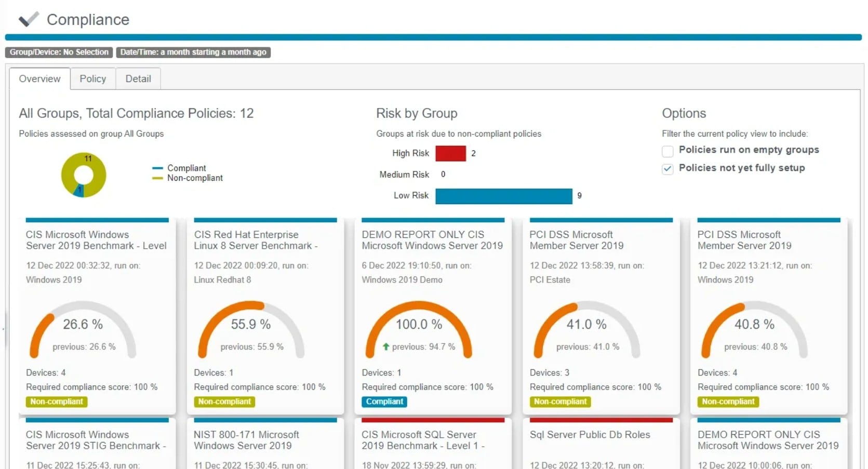
Task: Click the Compliance checkmark icon in the header
Action: pyautogui.click(x=29, y=19)
